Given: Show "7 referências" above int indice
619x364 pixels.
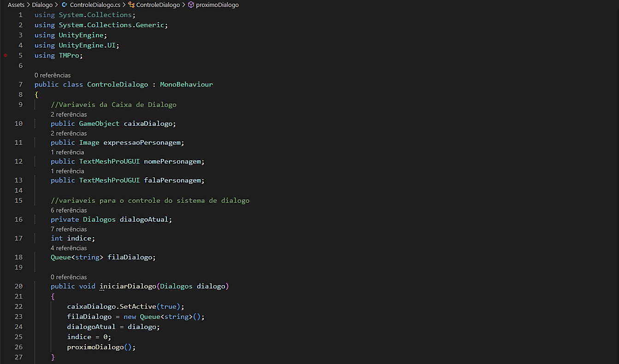Looking at the screenshot, I should pos(69,229).
